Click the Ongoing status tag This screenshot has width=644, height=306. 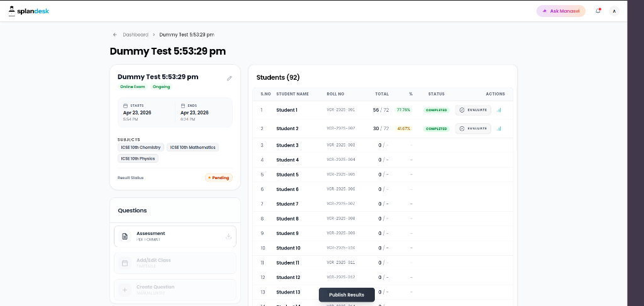162,87
